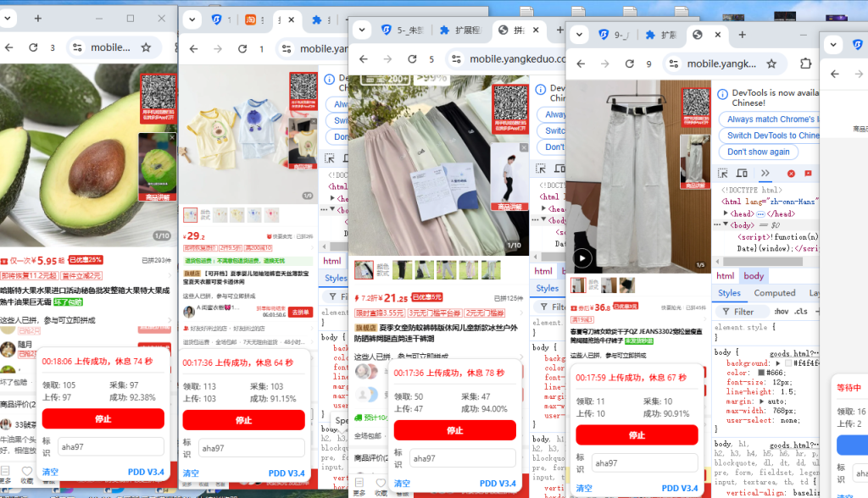Pick inspect-element tool, kids T-shirt DevTools
This screenshot has height=498, width=868.
(330, 158)
